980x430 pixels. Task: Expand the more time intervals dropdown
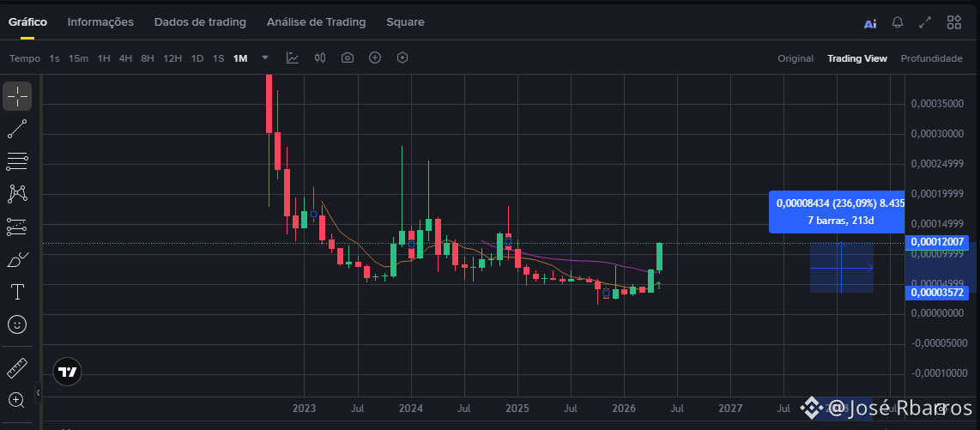click(x=265, y=58)
